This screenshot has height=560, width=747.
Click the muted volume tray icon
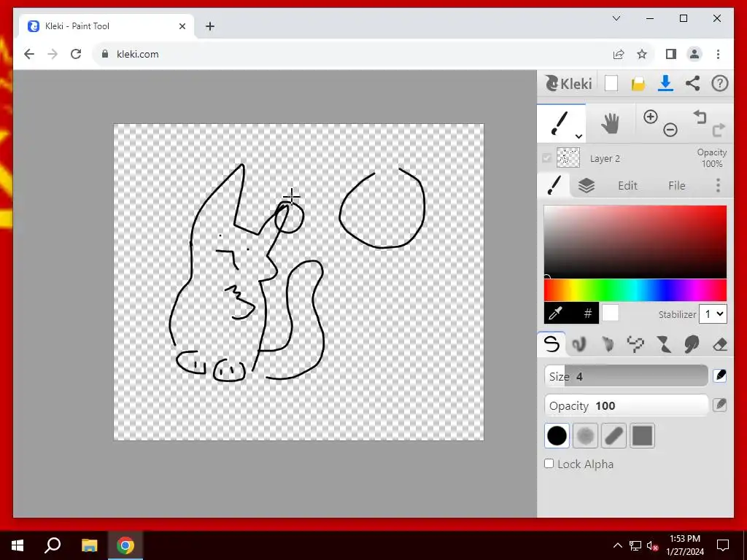pos(652,545)
